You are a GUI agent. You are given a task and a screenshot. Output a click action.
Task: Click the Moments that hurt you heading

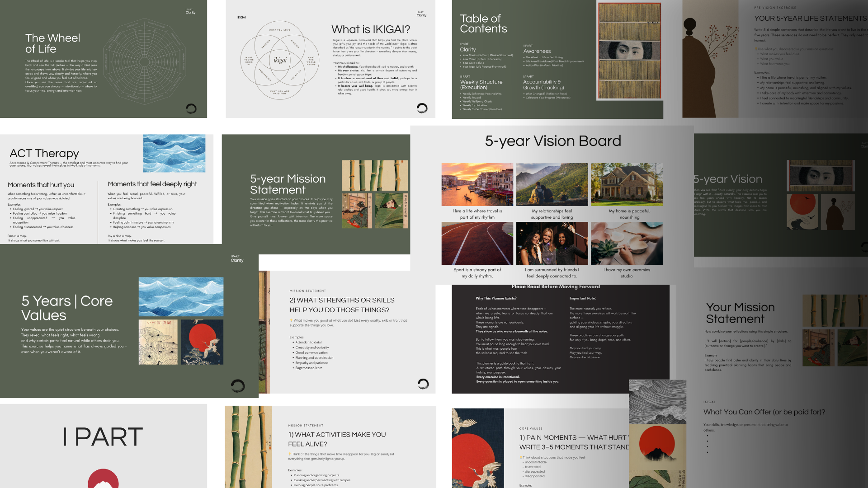point(41,185)
